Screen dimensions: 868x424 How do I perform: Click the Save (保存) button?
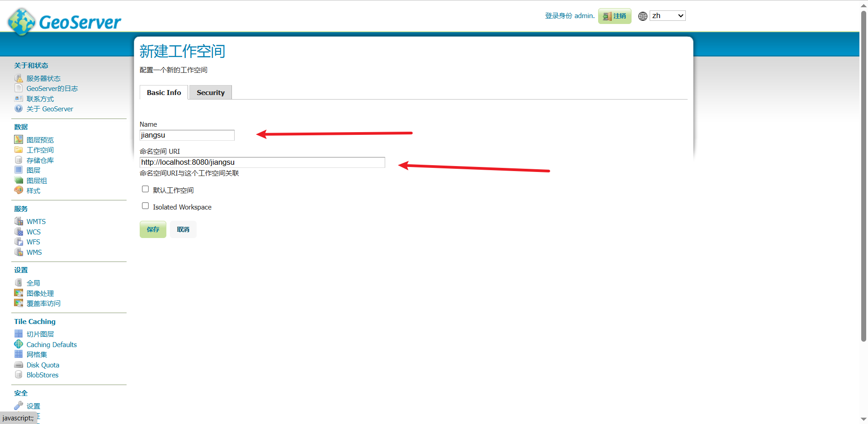click(x=153, y=229)
